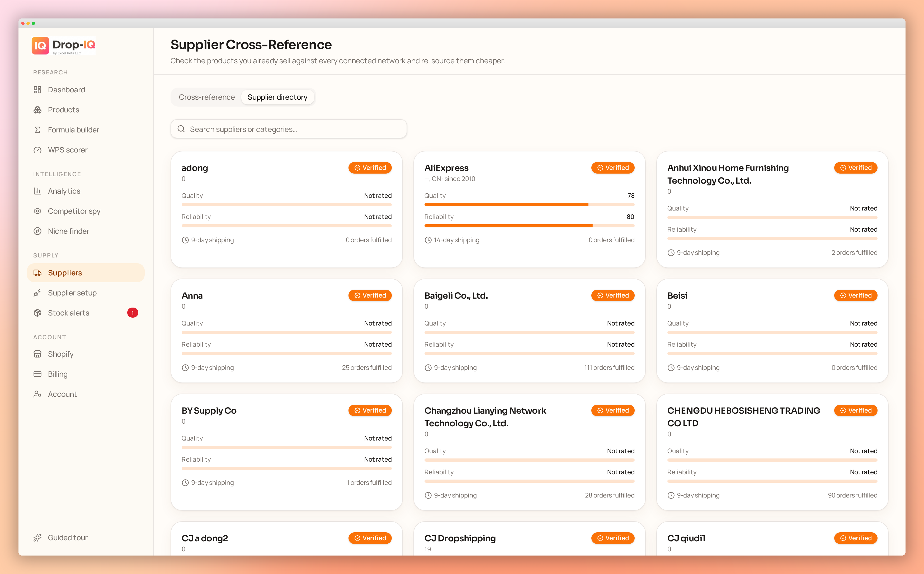Click clock icon on CHENGDU HEBOSISHENG card
Image resolution: width=924 pixels, height=574 pixels.
pos(671,495)
